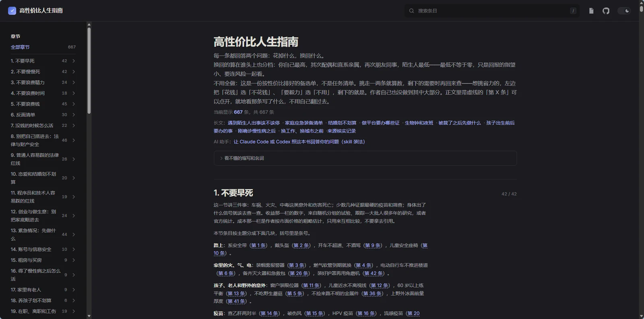Focus the 搜索条目 search field
This screenshot has height=319, width=644.
pos(492,11)
